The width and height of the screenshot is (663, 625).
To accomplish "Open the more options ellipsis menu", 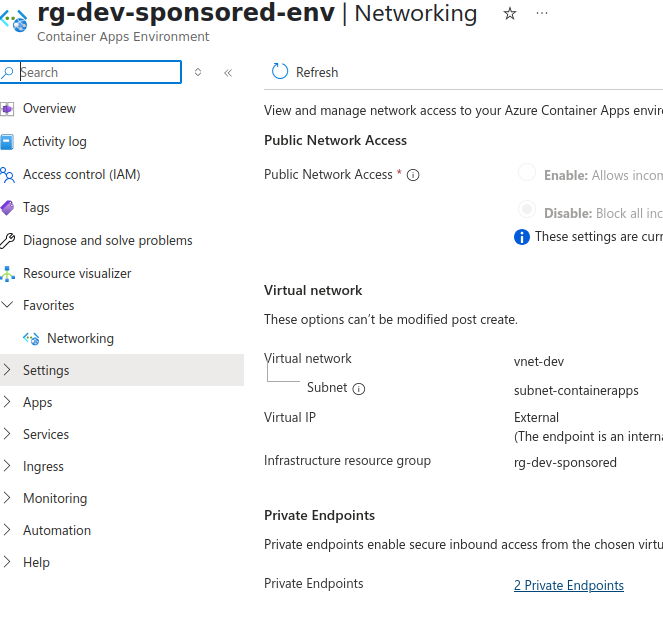I will tap(542, 13).
